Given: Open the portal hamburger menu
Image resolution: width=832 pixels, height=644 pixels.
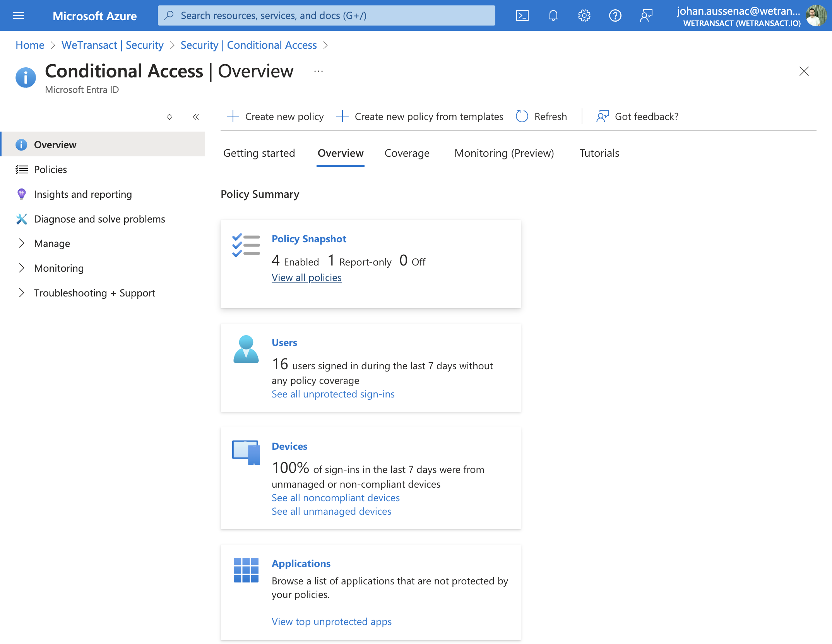Looking at the screenshot, I should pos(19,15).
